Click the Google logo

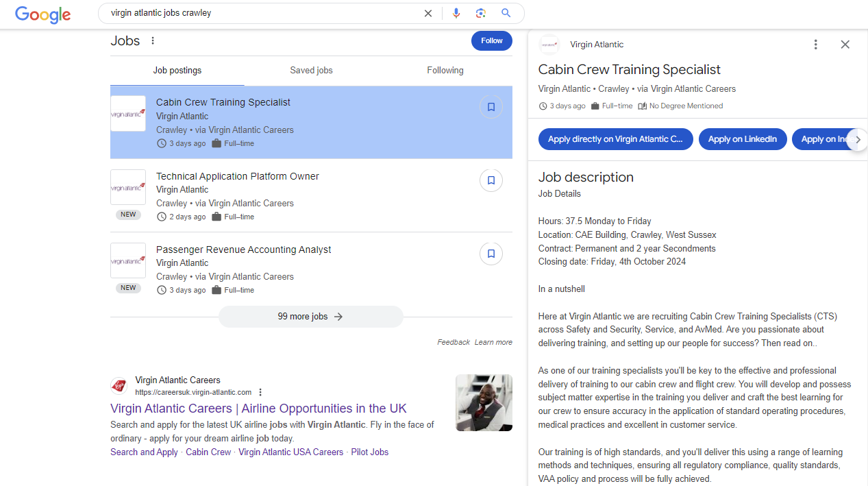coord(42,14)
